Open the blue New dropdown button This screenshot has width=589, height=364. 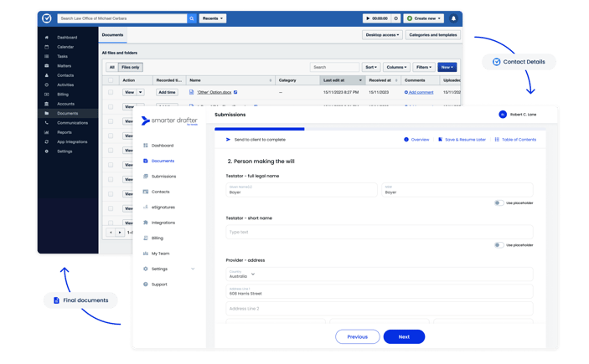(447, 67)
